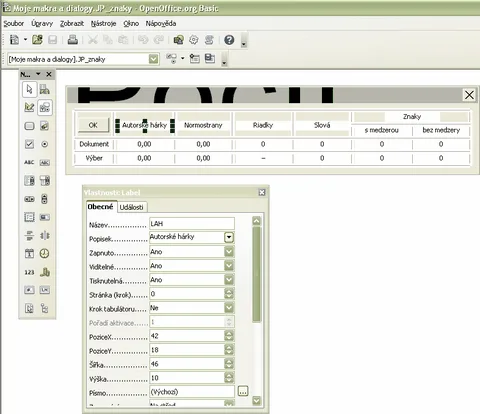
Task: Click the Open file icon
Action: coord(37,40)
